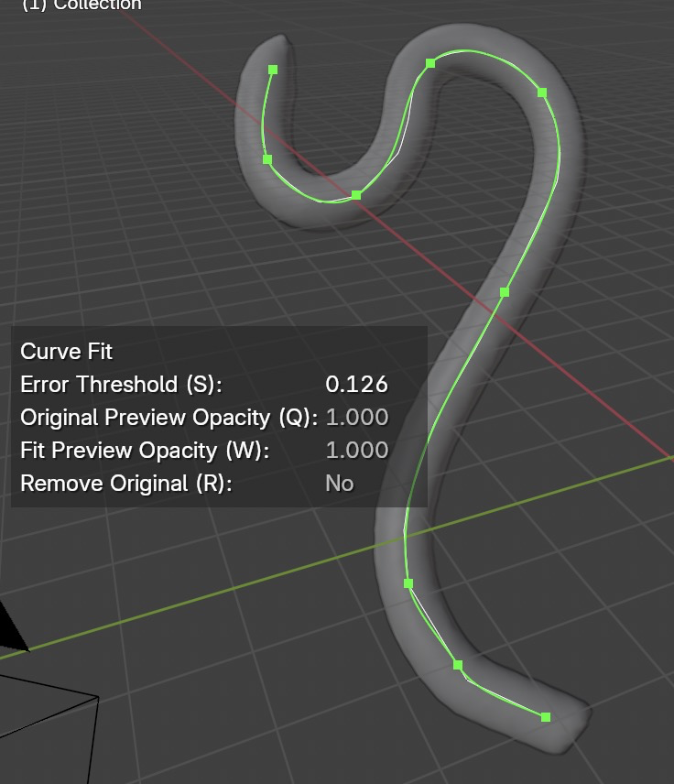Click the Original Preview Opacity value 1.000
Screen dimensions: 674x784
click(357, 418)
